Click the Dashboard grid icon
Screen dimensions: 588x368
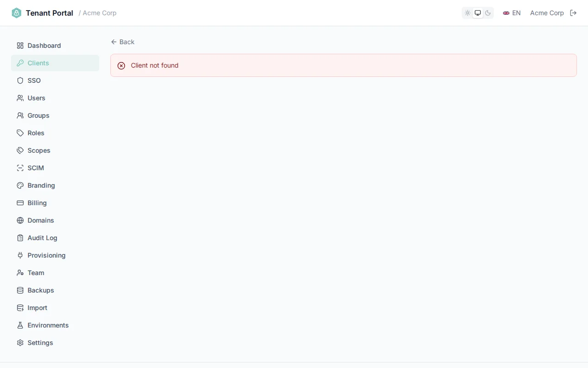point(20,46)
